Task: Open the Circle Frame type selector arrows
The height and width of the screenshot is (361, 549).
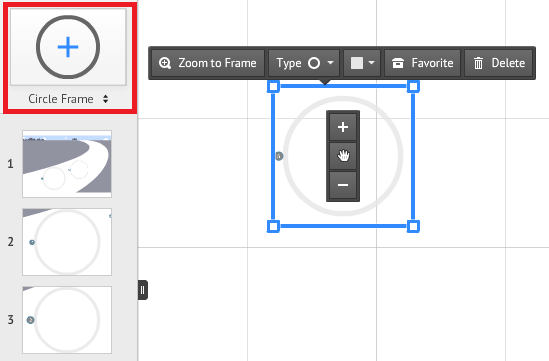Action: pos(105,99)
